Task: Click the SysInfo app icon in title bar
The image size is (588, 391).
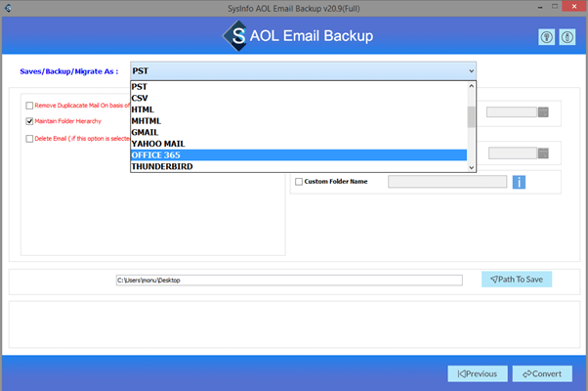Action: point(8,8)
